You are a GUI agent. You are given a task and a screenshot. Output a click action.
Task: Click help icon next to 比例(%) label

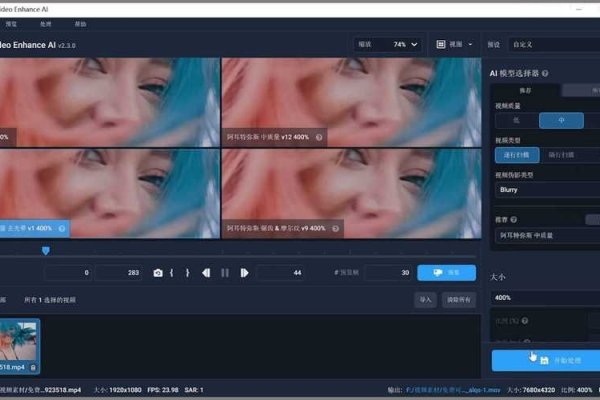point(525,321)
